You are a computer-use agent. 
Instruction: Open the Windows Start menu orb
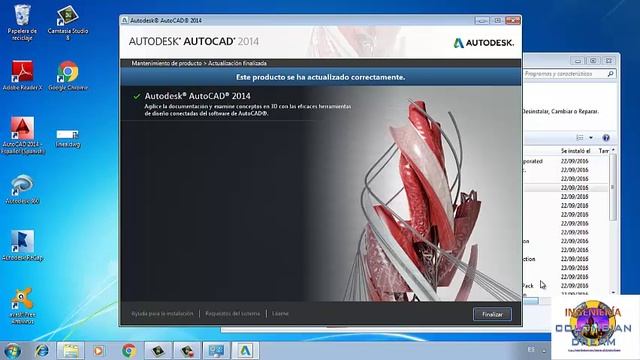[x=12, y=351]
